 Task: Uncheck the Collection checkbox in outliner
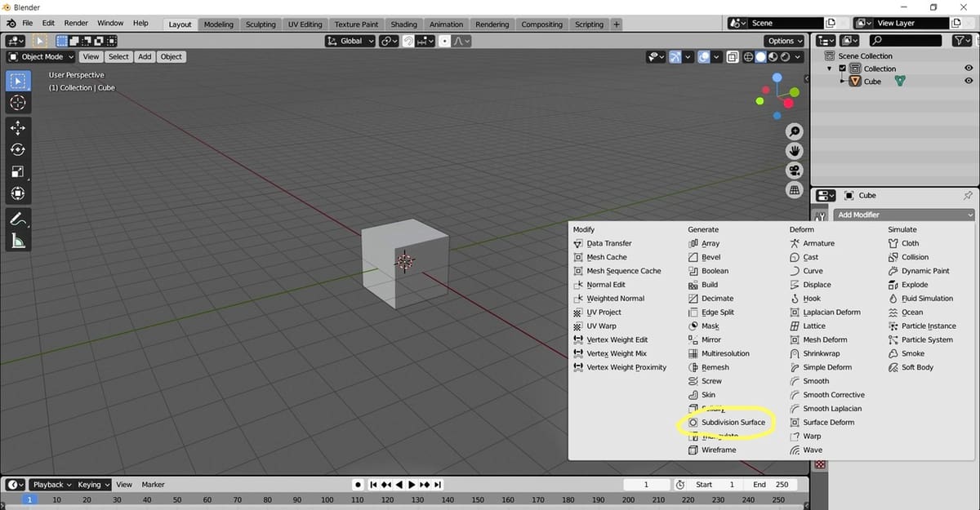coord(843,69)
